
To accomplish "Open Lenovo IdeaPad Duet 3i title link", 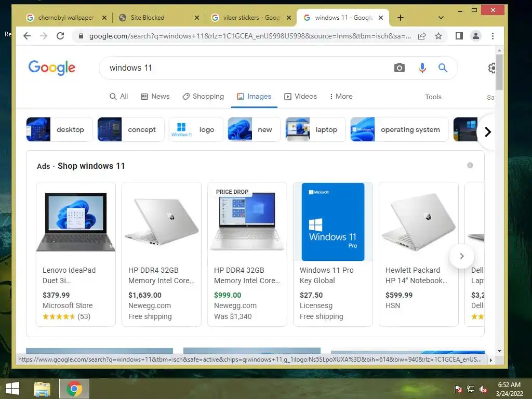I will [x=69, y=275].
